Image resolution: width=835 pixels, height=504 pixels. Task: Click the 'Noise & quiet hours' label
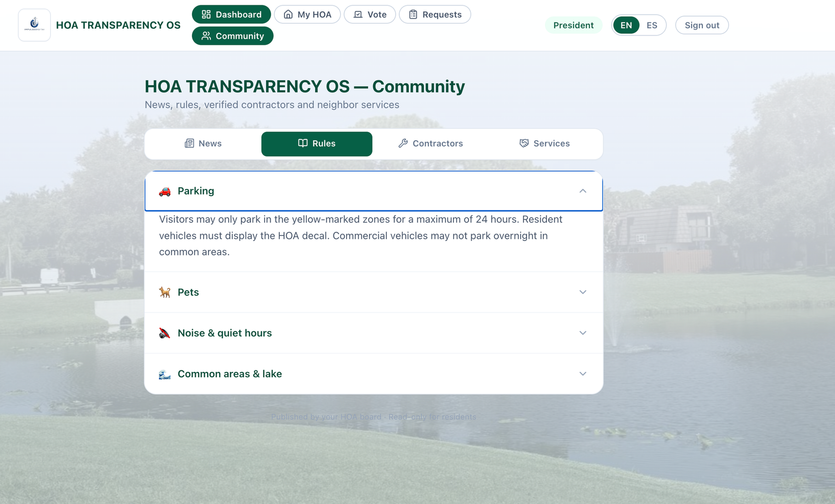[x=225, y=333]
